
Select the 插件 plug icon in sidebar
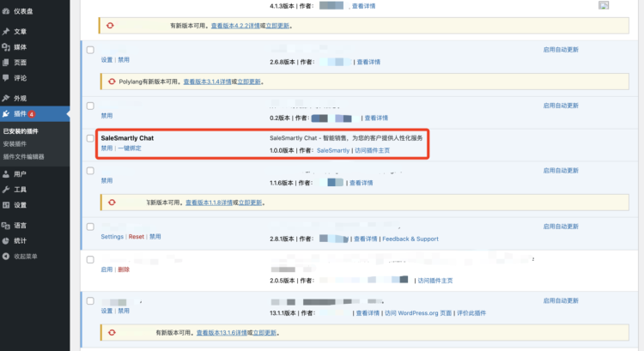(6, 114)
